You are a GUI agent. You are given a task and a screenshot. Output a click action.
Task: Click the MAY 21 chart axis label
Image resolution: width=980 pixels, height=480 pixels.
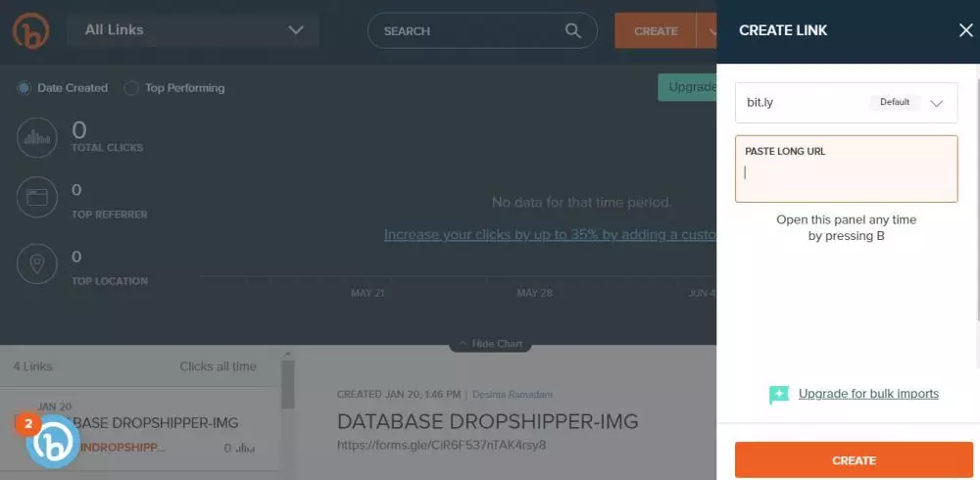pyautogui.click(x=367, y=293)
